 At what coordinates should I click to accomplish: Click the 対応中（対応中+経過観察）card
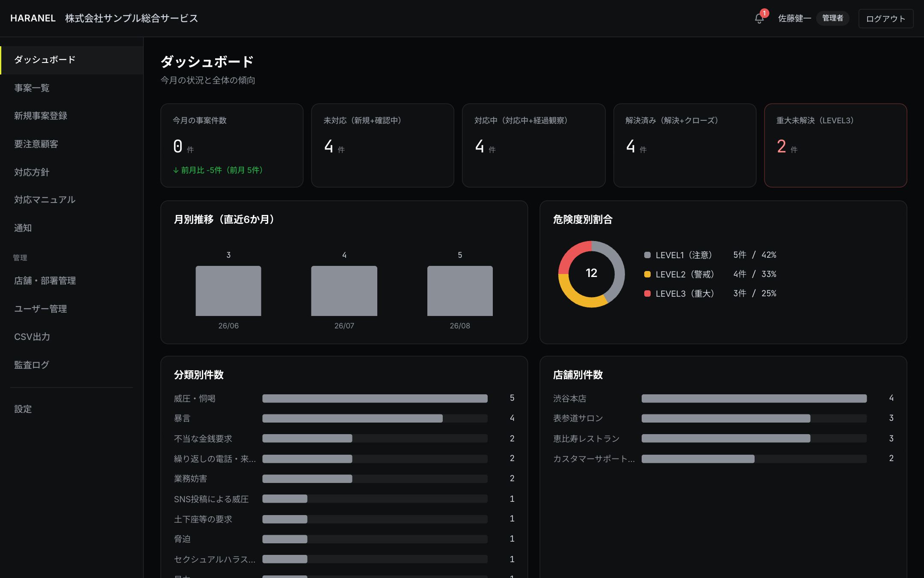[x=533, y=145]
